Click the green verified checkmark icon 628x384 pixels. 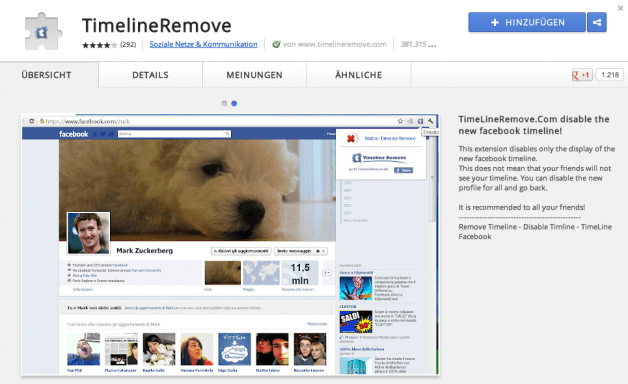[276, 44]
